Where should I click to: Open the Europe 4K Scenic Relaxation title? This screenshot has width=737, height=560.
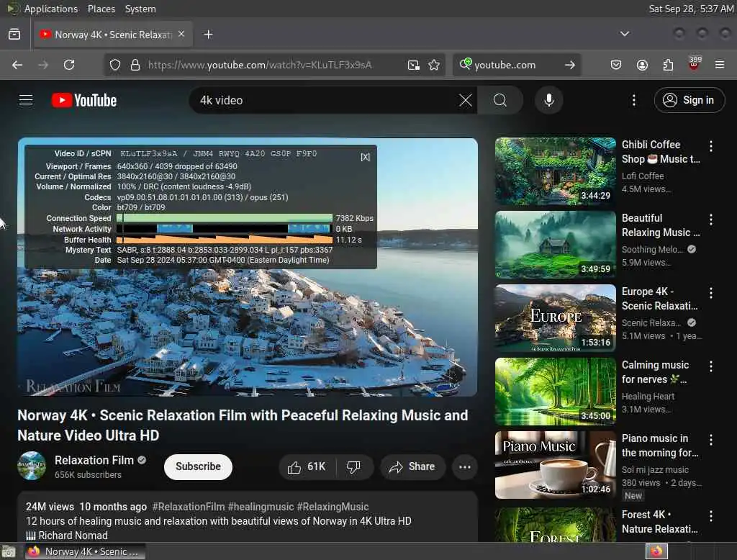(659, 299)
